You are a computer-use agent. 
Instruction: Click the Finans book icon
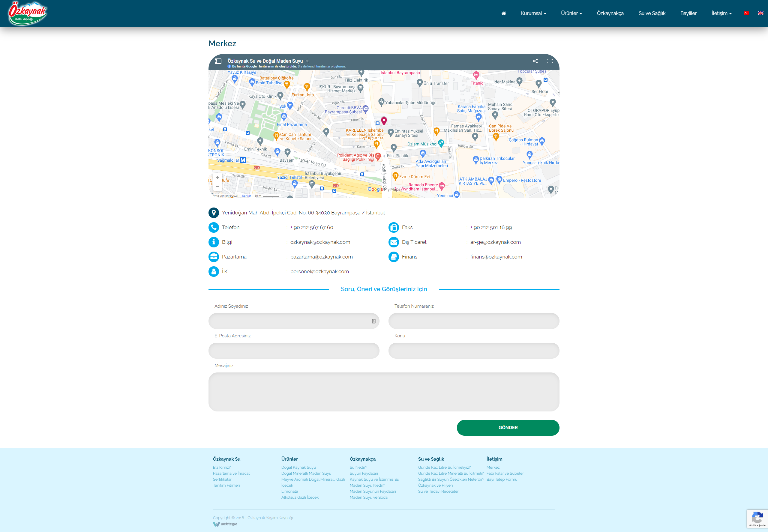click(394, 257)
